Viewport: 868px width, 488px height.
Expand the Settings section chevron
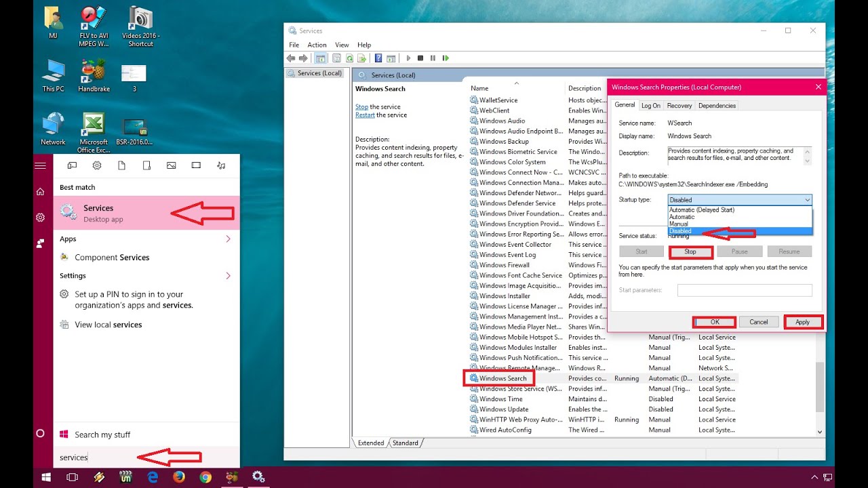228,276
